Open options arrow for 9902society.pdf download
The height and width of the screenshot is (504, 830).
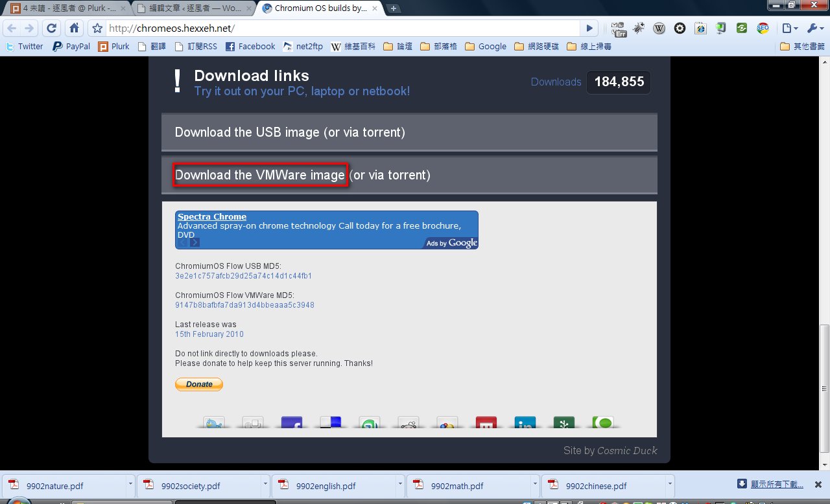click(x=265, y=484)
